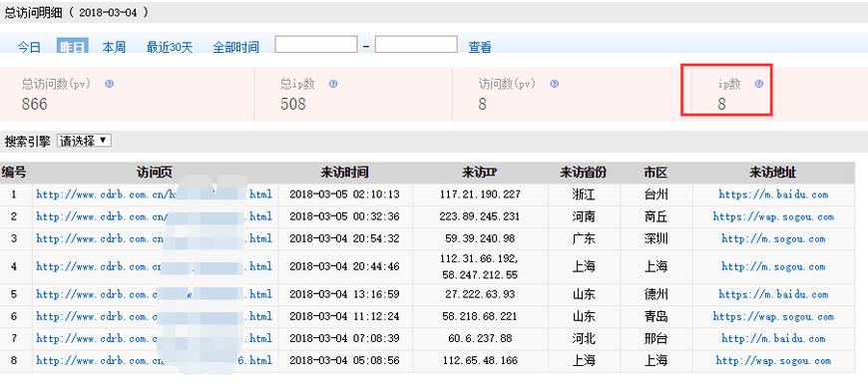Image resolution: width=868 pixels, height=391 pixels.
Task: Open https://wap.sogou.com referrer in row 6
Action: pos(773,316)
